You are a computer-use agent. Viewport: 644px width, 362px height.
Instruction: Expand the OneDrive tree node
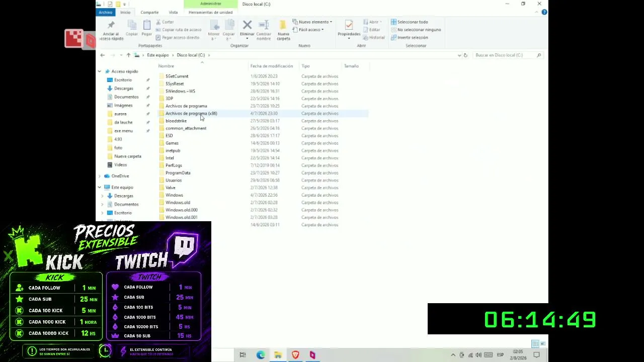[x=100, y=176]
